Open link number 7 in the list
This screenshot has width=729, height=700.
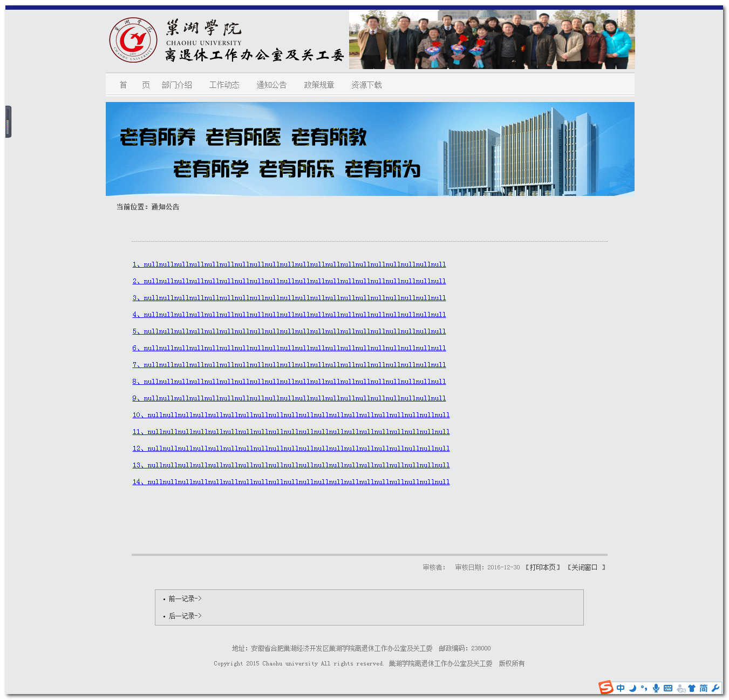tap(289, 365)
